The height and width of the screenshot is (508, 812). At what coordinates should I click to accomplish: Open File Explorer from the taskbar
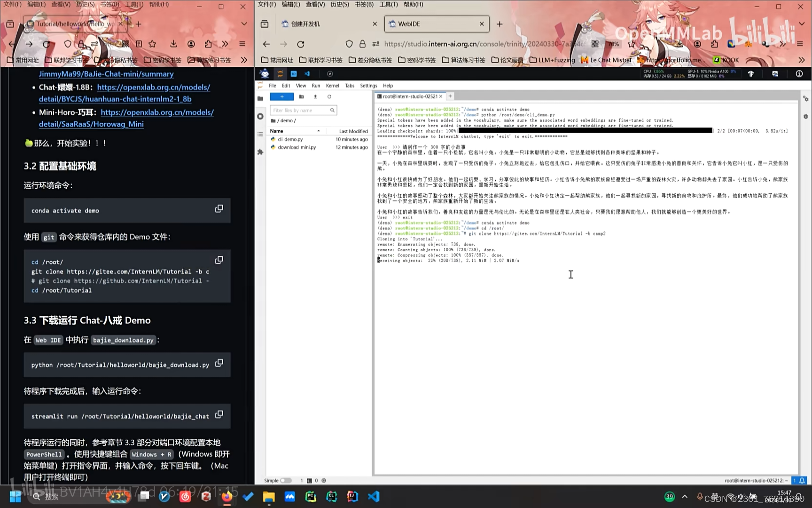269,496
